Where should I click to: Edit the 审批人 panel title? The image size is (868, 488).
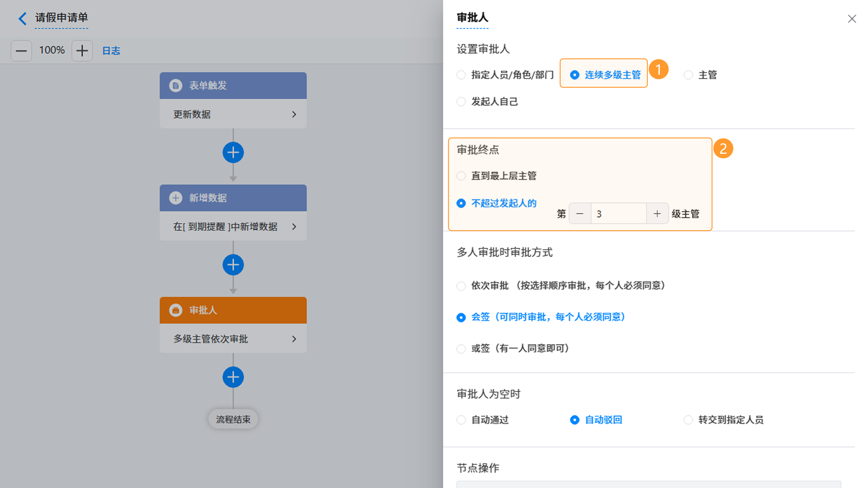click(x=472, y=17)
